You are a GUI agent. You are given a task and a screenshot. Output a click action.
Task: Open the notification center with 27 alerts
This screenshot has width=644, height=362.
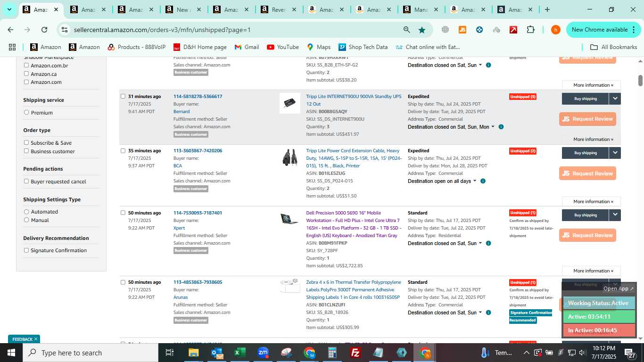coord(630,353)
